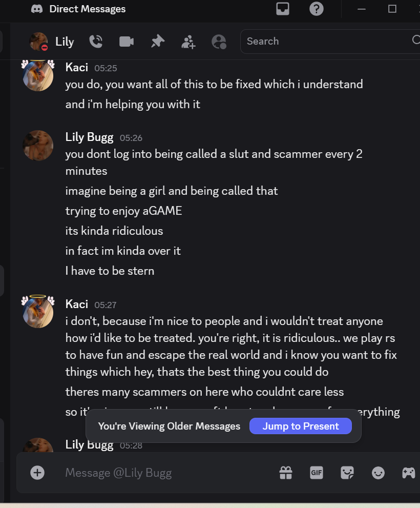This screenshot has width=420, height=508.
Task: Click Lily's avatar in the header
Action: (x=38, y=42)
